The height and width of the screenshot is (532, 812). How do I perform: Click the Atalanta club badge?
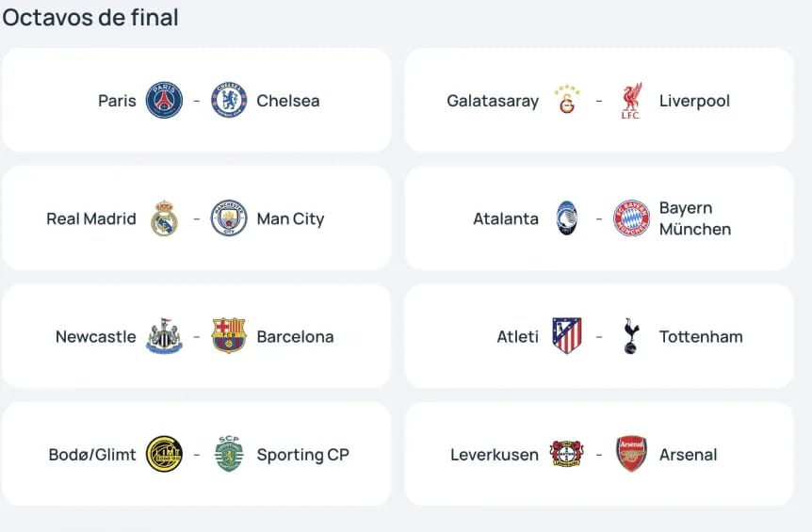coord(567,218)
